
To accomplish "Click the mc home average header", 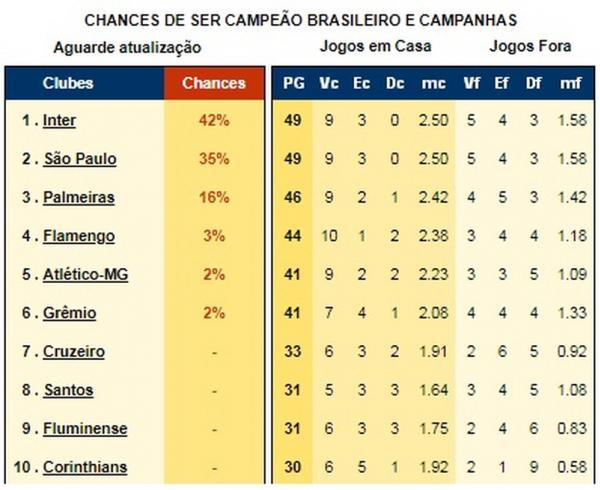I will tap(434, 83).
